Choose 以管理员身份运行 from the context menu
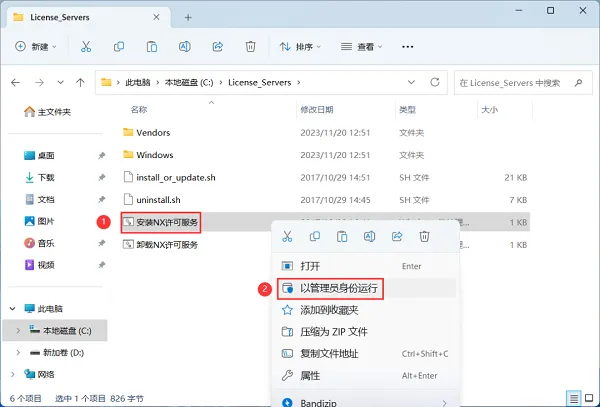Screen dimensions: 600x407 pyautogui.click(x=365, y=288)
